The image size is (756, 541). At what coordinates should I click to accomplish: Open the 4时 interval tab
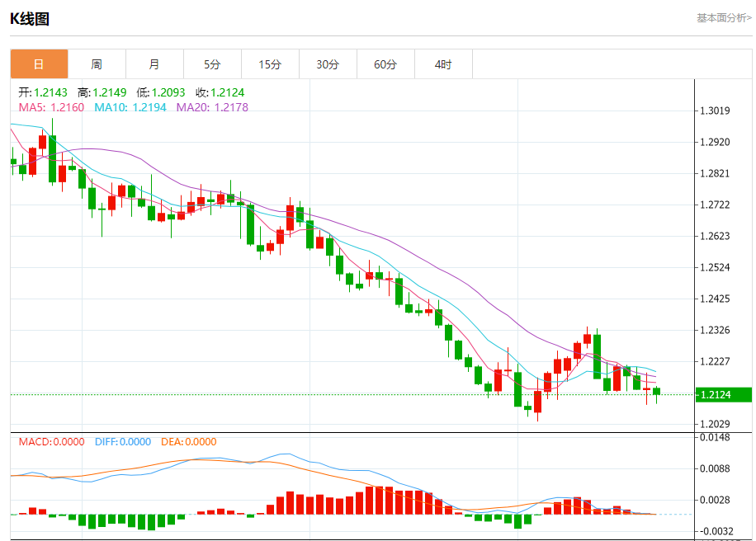click(x=444, y=64)
